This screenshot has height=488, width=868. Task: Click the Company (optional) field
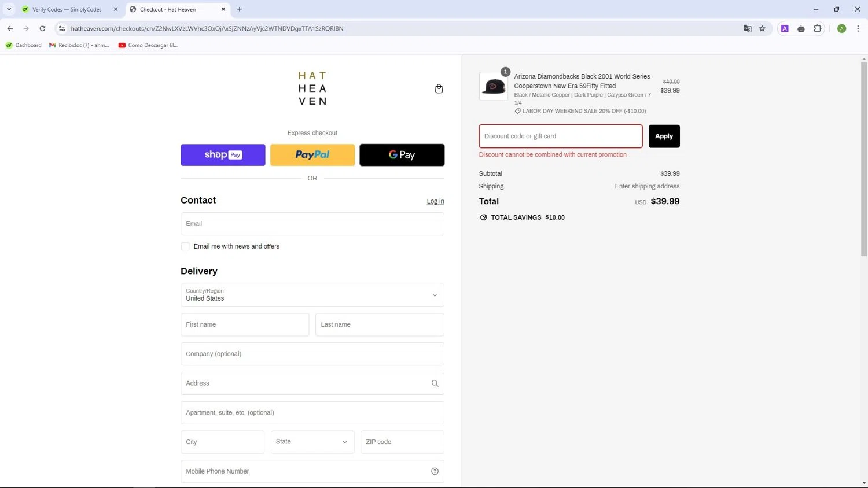312,354
